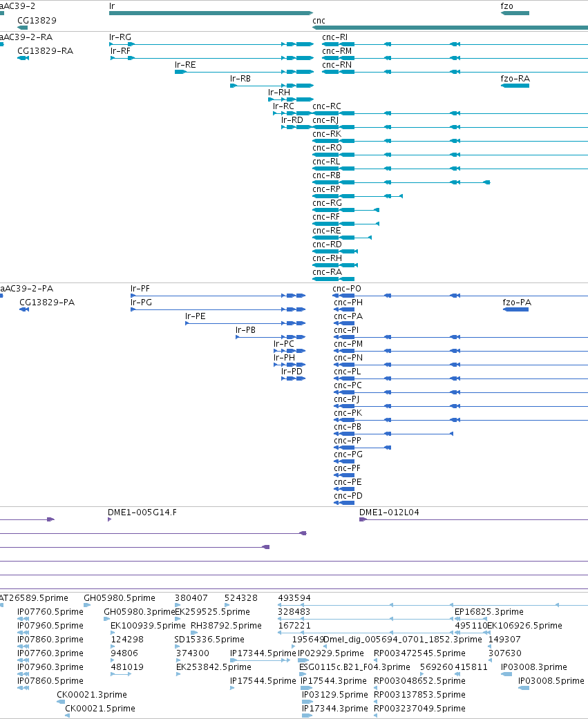Select protein Ir-PF label

point(140,289)
